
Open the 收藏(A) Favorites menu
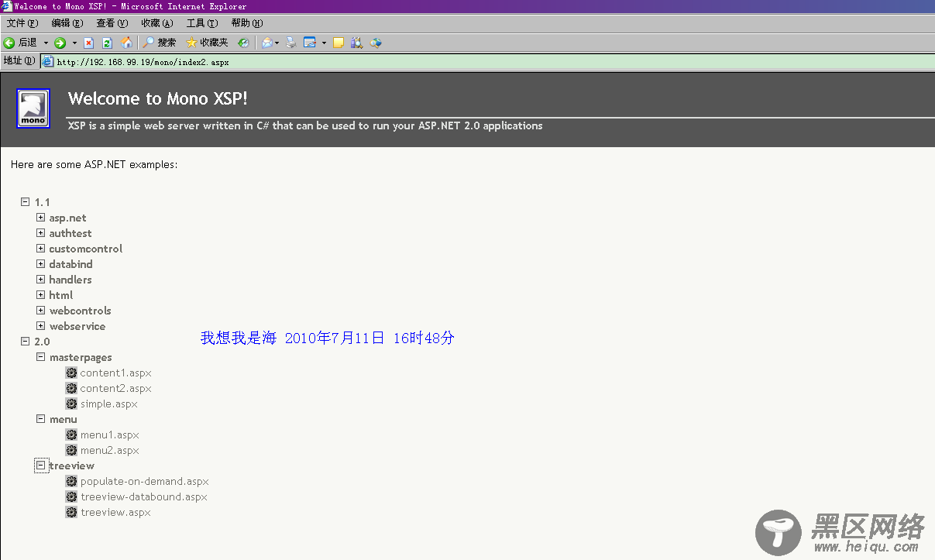(x=156, y=23)
